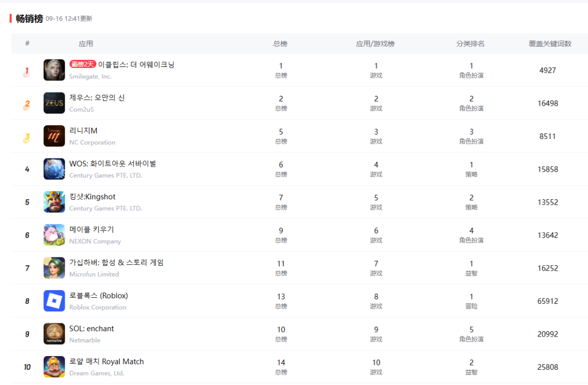Open 제우스: 오만의 신 title link
Viewport: 588px width, 385px height.
97,97
